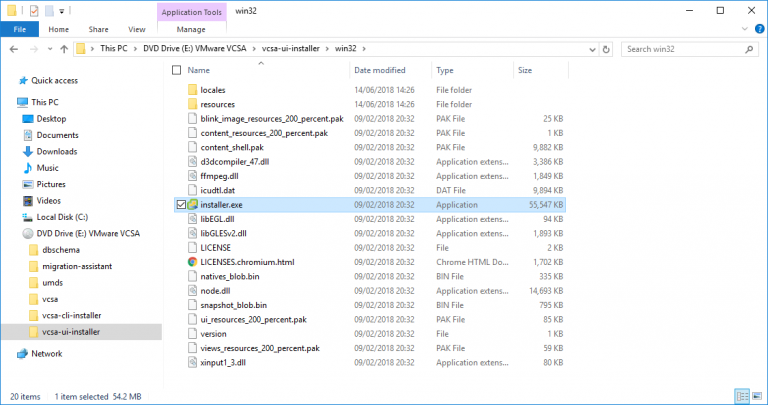Refresh the win32 folder view
The height and width of the screenshot is (405, 768).
[x=606, y=49]
